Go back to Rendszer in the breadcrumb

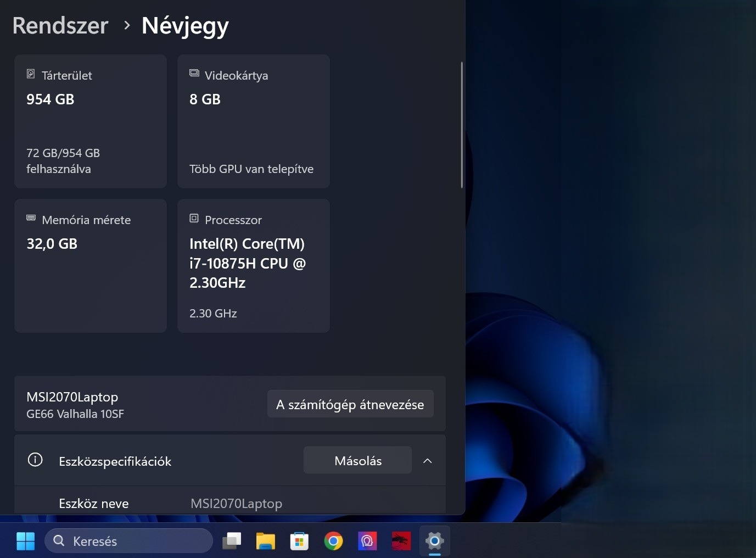point(60,25)
